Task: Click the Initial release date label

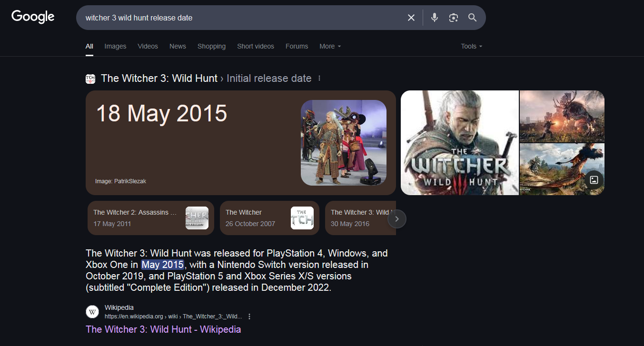Action: pyautogui.click(x=269, y=79)
